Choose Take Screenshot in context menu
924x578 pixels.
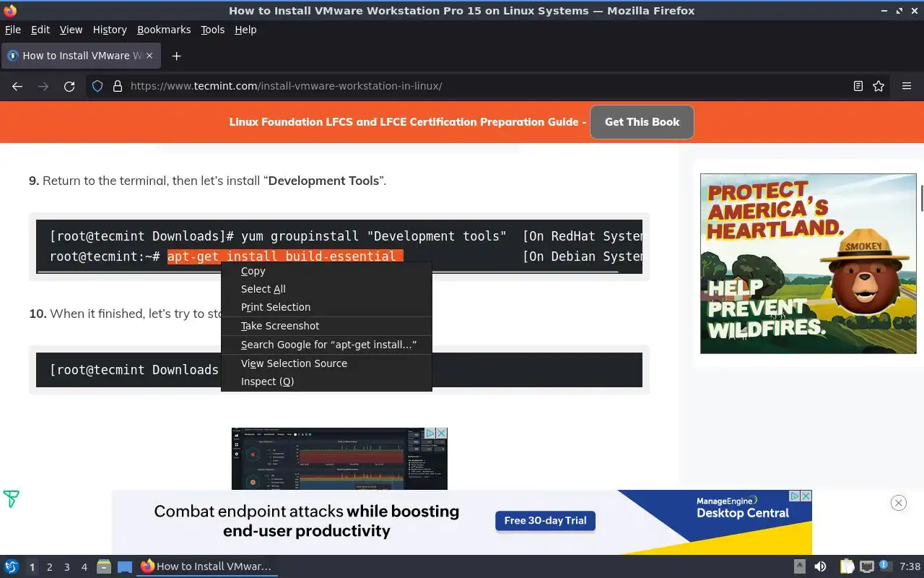tap(326, 326)
